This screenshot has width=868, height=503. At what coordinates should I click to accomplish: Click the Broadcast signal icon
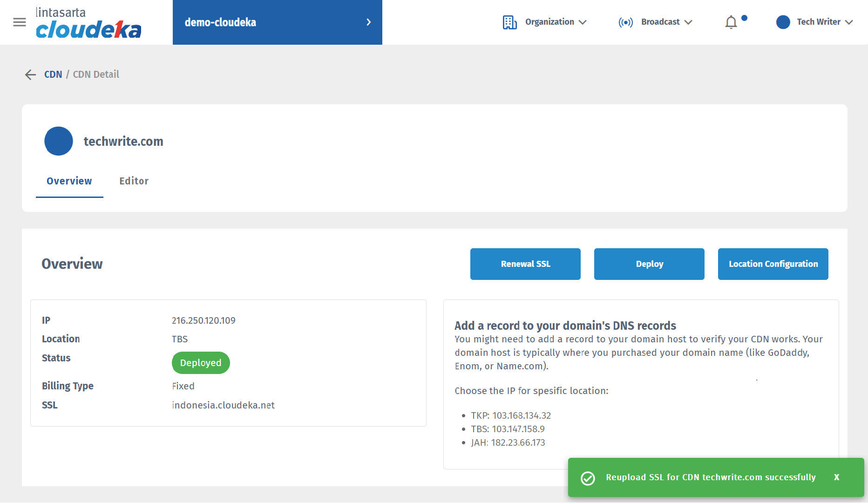(625, 22)
